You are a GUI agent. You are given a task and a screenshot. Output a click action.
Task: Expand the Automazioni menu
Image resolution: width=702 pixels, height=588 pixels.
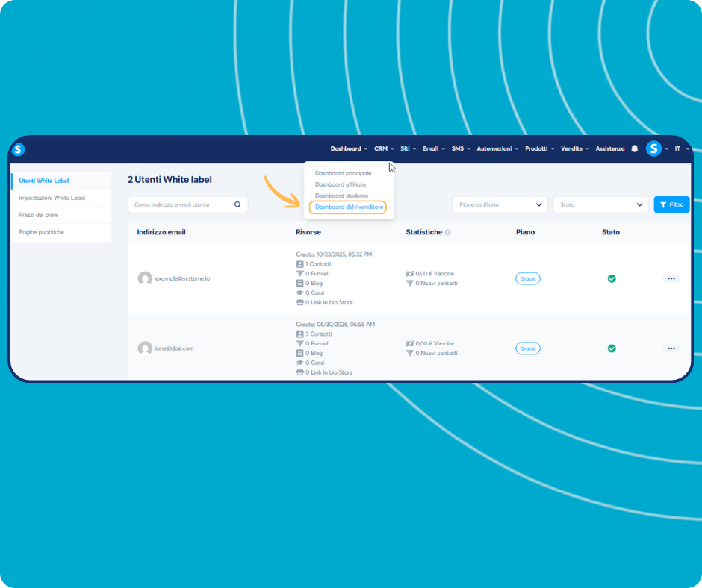497,148
